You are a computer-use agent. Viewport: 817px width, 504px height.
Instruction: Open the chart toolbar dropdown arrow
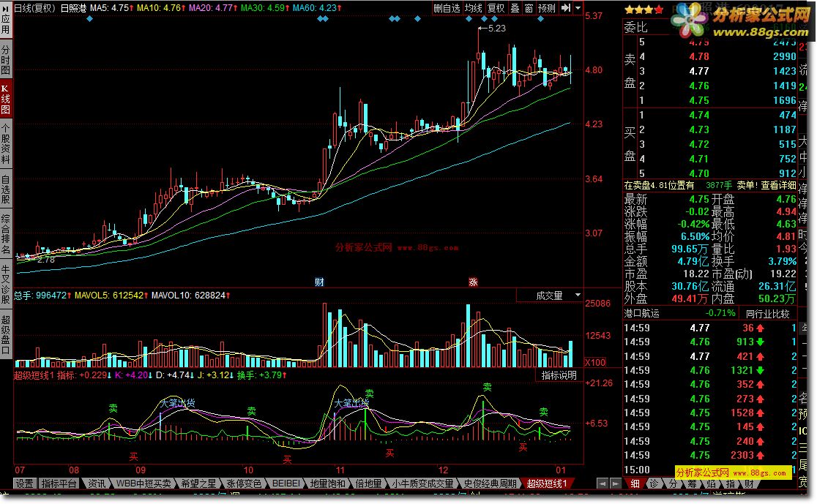click(x=578, y=8)
